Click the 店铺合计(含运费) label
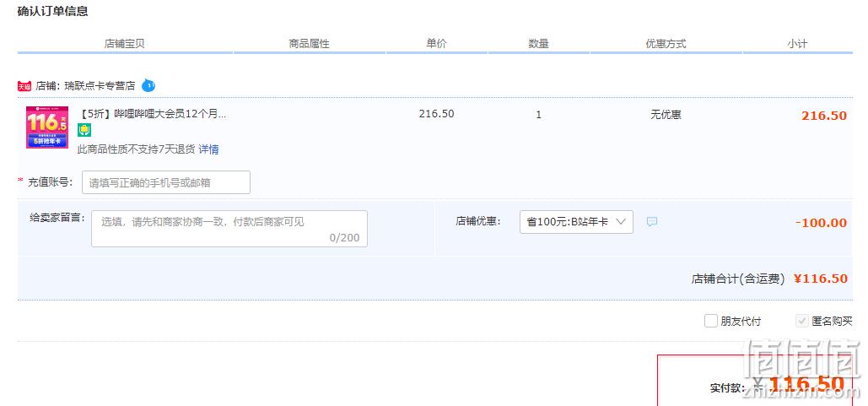The width and height of the screenshot is (868, 406). (x=738, y=279)
